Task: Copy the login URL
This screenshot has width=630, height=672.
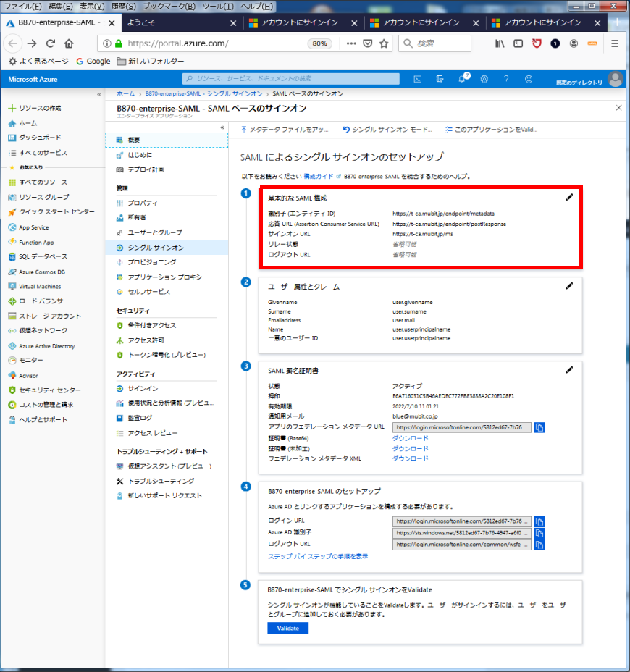Action: point(539,521)
